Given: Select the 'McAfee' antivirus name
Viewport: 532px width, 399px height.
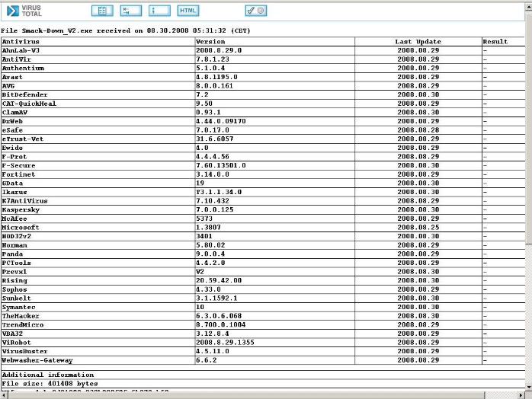Looking at the screenshot, I should click(14, 219).
